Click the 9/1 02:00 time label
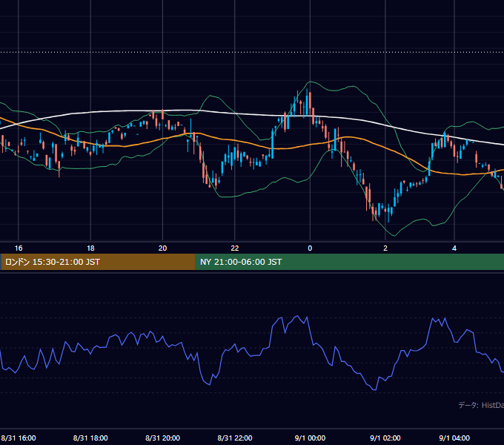Viewport: 504px width, 445px height. pos(385,438)
